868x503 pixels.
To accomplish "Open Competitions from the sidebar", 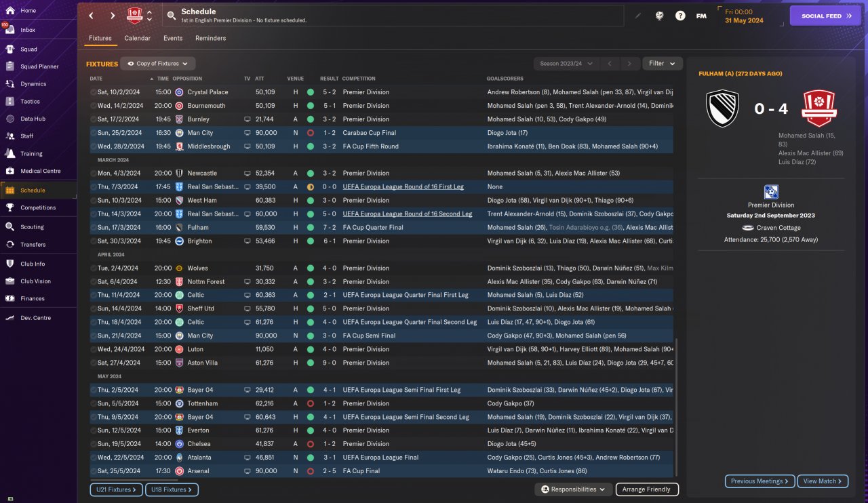I will (x=39, y=207).
